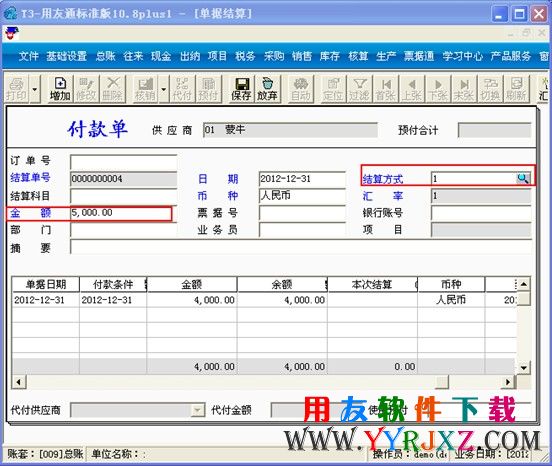Click the horizontal scroll right arrow

pos(508,382)
